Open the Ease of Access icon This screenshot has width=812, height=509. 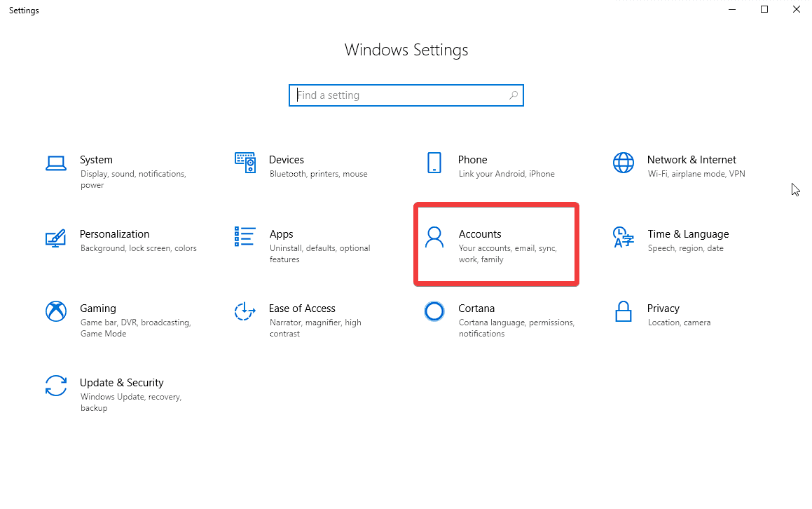pyautogui.click(x=245, y=311)
